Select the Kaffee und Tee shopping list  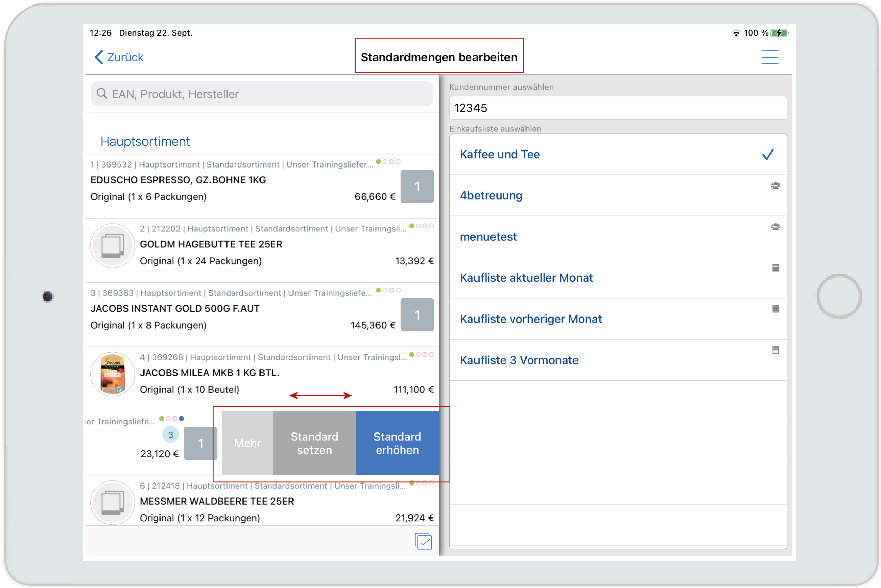click(x=499, y=154)
